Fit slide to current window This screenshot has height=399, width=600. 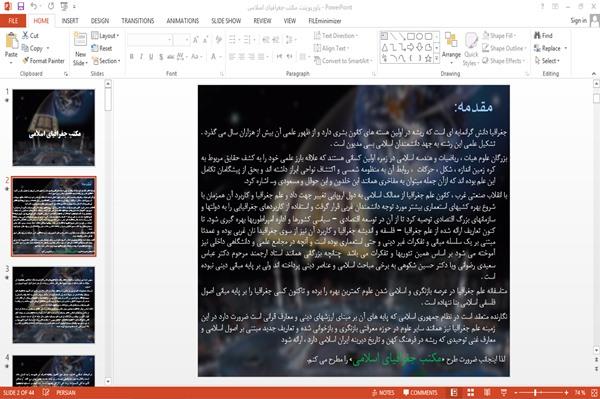(x=594, y=392)
